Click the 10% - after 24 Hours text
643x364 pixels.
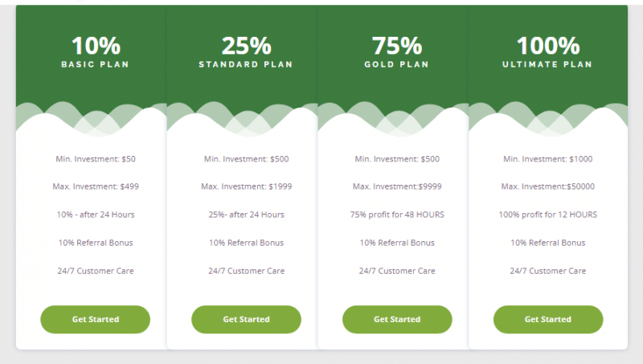point(96,215)
